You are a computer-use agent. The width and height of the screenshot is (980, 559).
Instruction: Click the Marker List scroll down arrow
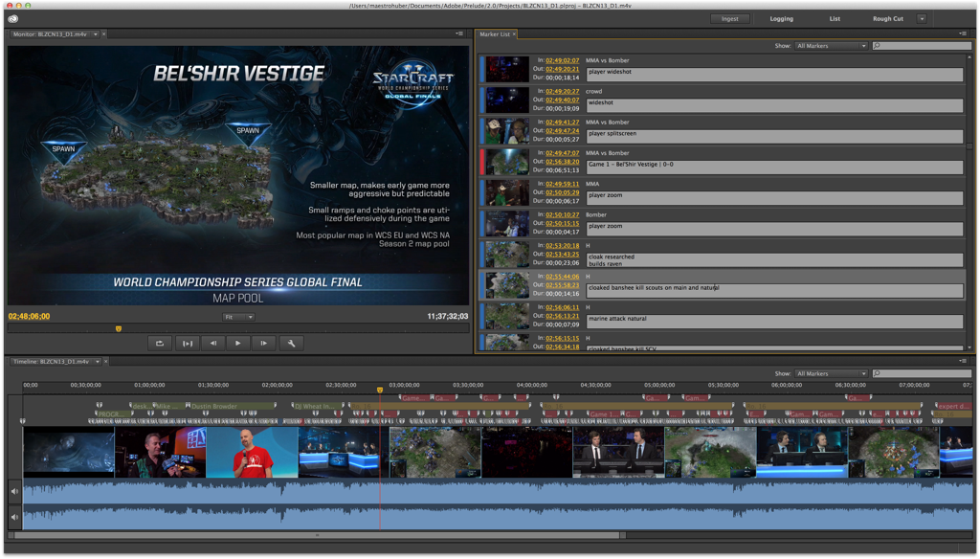pos(969,347)
